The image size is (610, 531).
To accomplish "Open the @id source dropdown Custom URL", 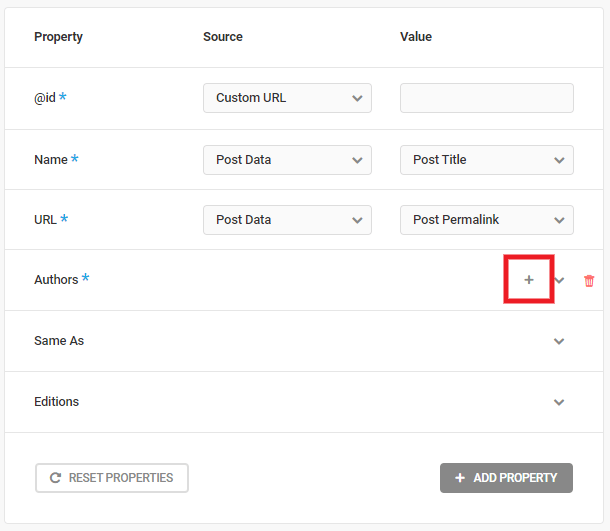I will click(287, 98).
